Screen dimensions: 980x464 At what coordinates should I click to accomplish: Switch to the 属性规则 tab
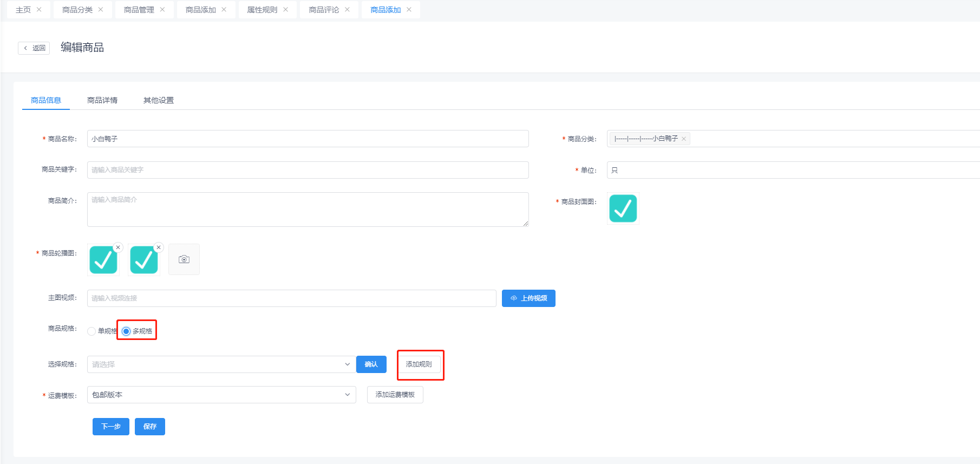(x=262, y=10)
